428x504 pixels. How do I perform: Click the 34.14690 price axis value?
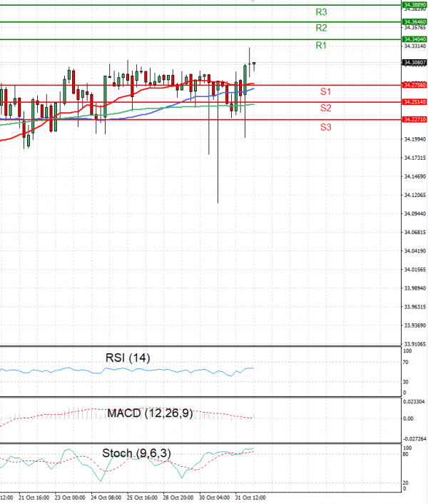coord(415,176)
